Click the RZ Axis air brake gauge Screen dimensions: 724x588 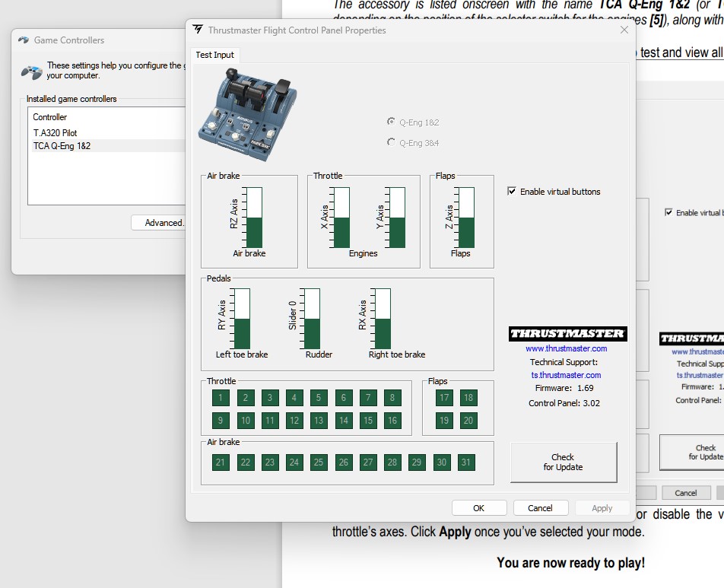[252, 218]
